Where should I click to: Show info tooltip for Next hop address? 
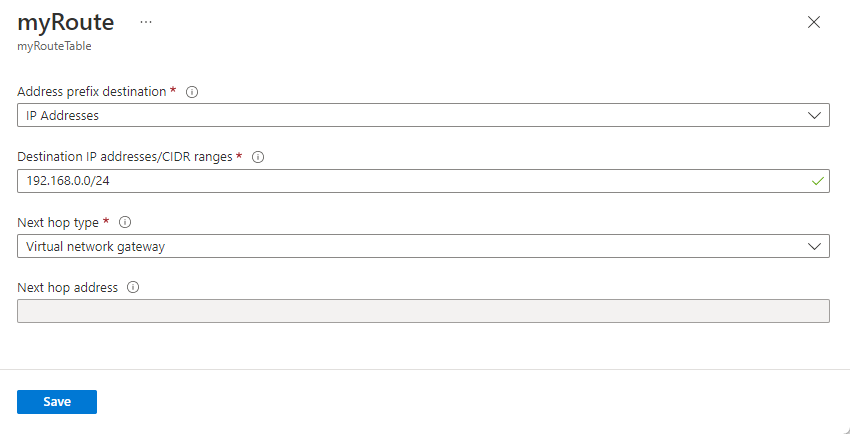[x=133, y=288]
